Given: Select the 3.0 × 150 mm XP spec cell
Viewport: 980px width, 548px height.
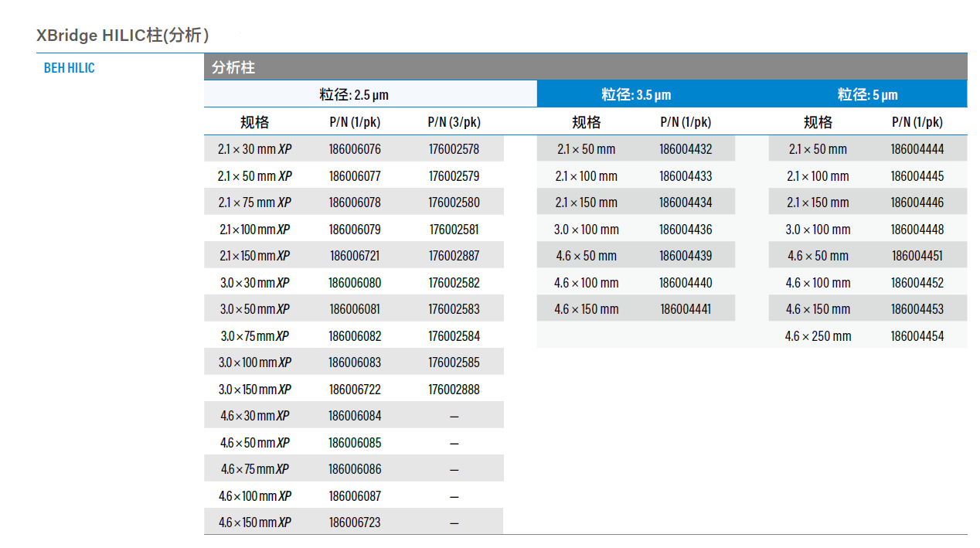Looking at the screenshot, I should coord(255,390).
